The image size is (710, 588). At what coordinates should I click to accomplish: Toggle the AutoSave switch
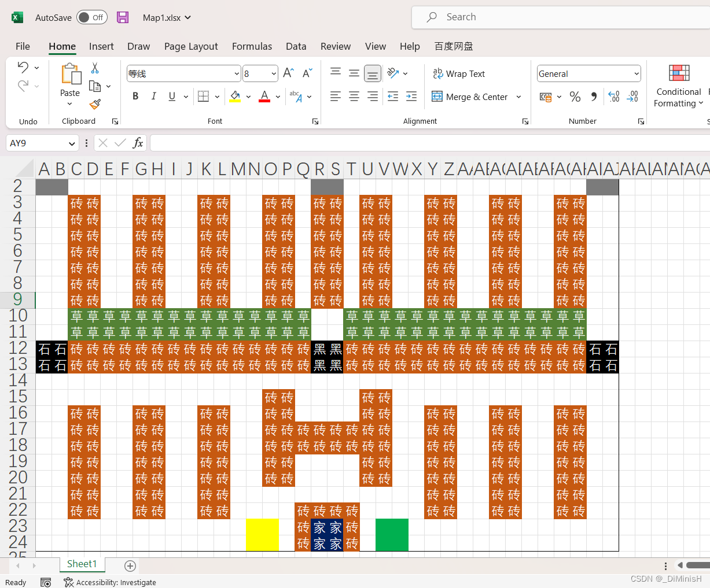click(92, 17)
